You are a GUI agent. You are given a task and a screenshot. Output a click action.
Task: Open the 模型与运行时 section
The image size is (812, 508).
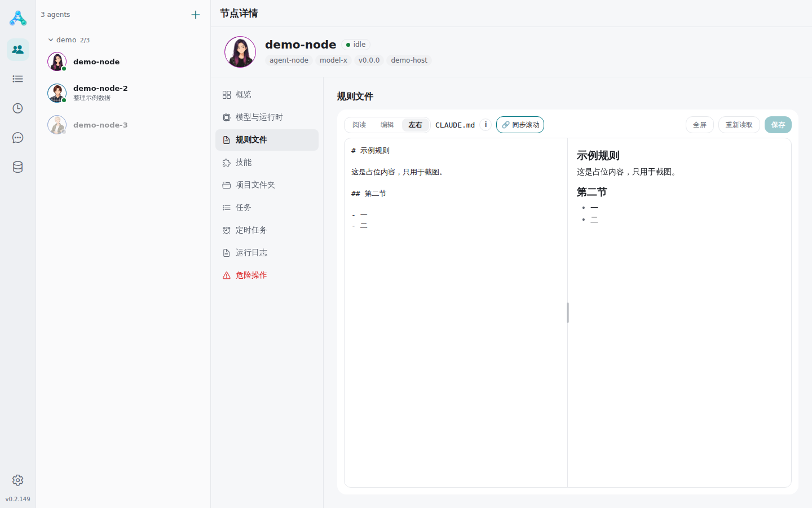(x=267, y=117)
